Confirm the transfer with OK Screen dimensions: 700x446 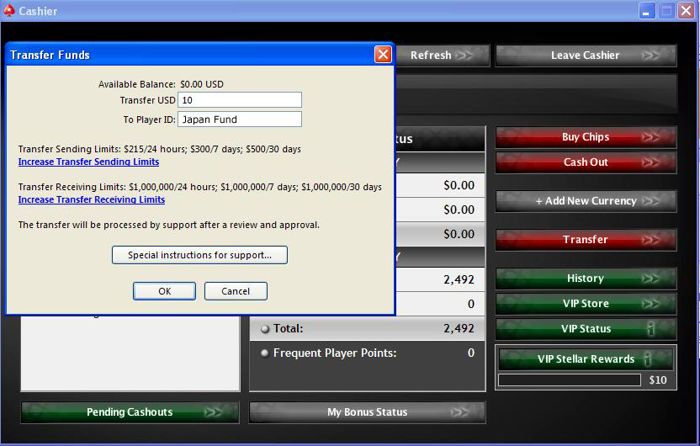tap(164, 291)
